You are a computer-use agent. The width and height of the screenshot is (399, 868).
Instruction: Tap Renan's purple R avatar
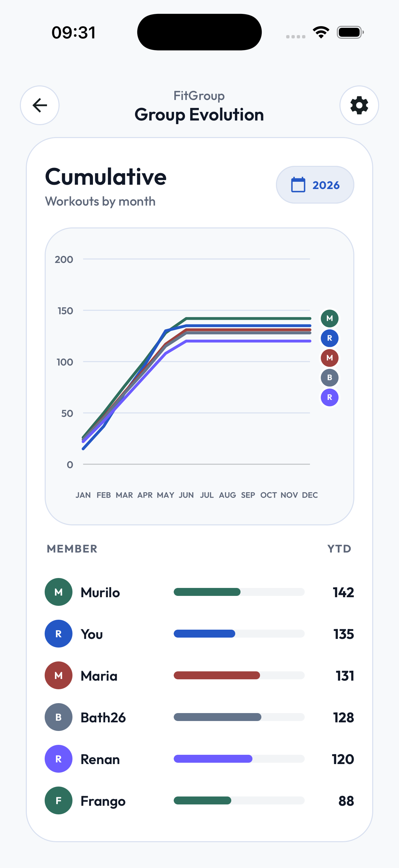(x=59, y=759)
